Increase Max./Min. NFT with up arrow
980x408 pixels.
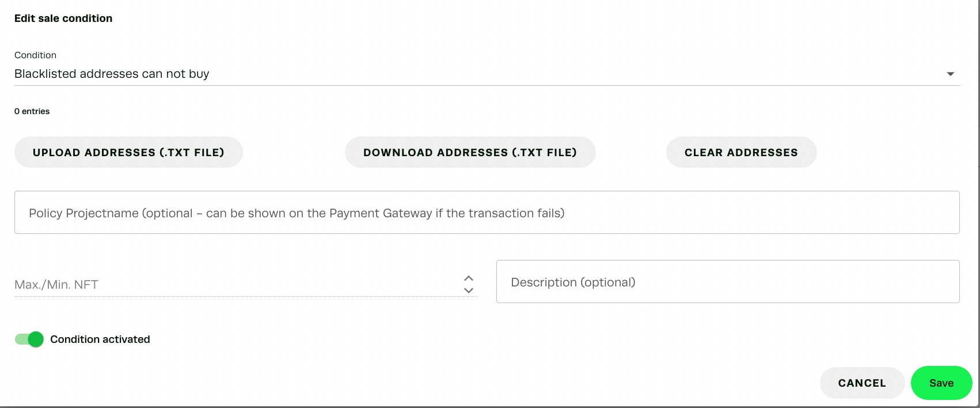[469, 278]
